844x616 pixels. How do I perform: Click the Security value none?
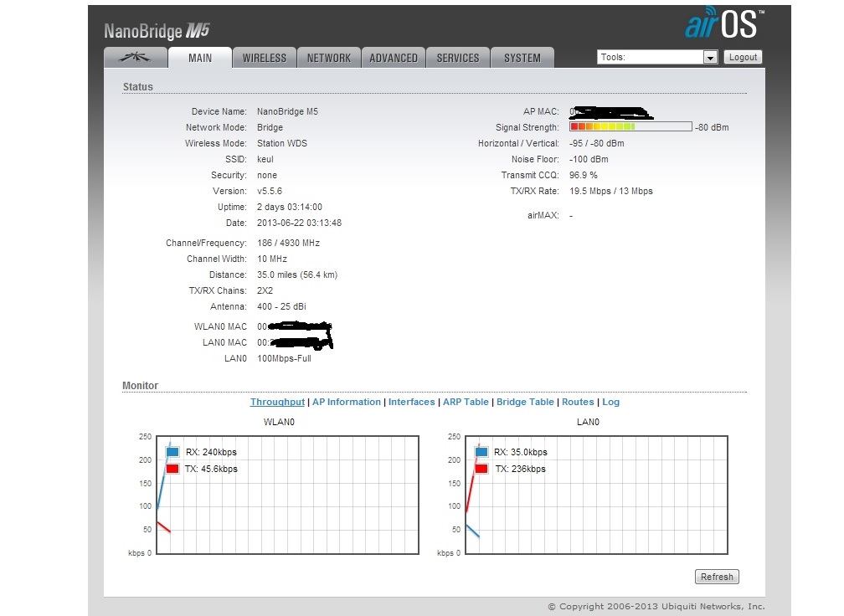click(x=267, y=175)
